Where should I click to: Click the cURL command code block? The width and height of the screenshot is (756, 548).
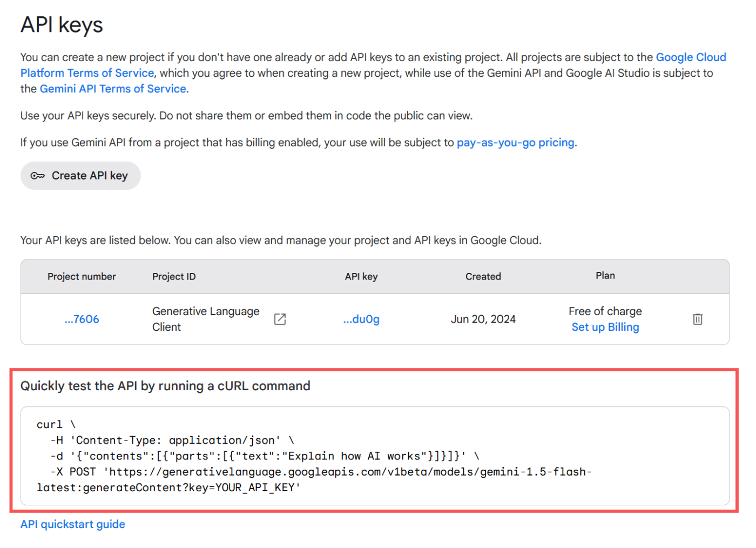pos(375,456)
